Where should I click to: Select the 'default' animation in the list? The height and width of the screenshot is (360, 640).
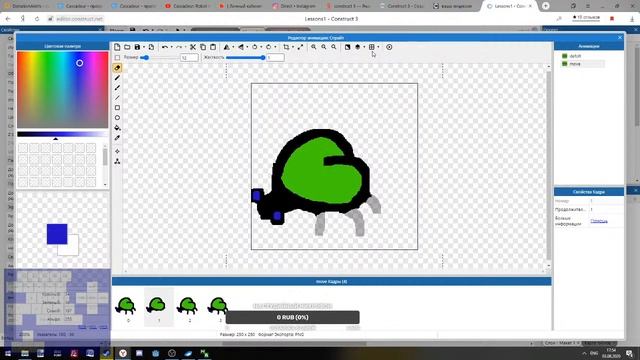575,56
